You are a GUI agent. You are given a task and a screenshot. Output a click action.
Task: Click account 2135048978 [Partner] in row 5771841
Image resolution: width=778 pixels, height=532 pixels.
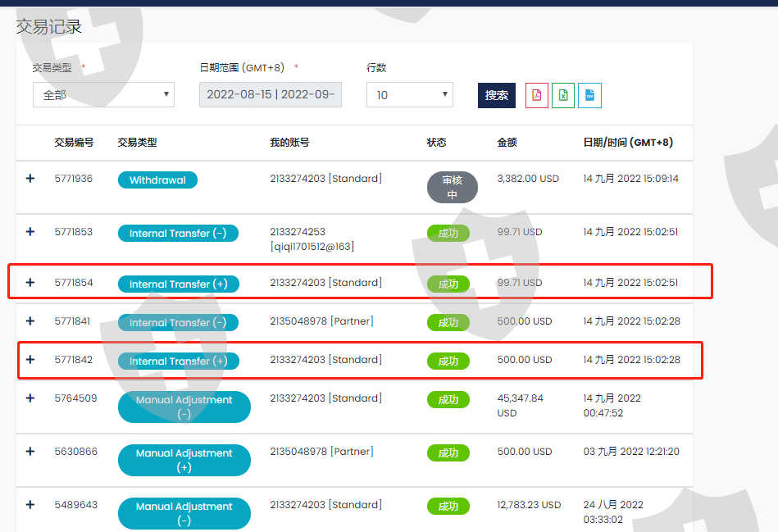click(321, 321)
